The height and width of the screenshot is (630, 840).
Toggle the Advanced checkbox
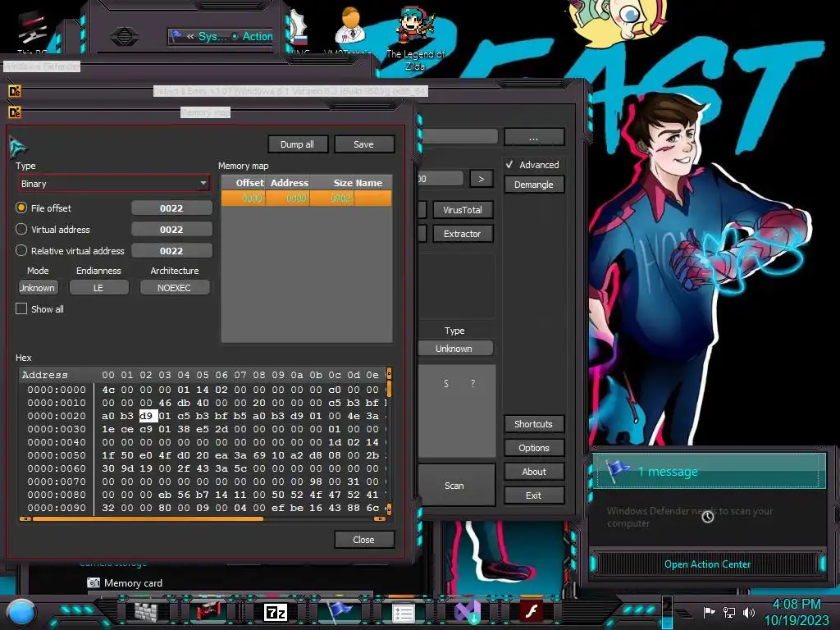pos(509,164)
